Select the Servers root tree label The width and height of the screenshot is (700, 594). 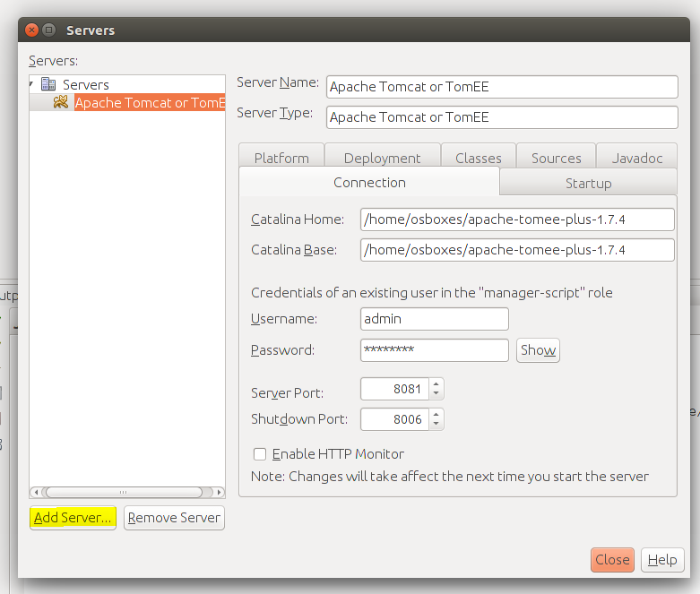pos(86,84)
